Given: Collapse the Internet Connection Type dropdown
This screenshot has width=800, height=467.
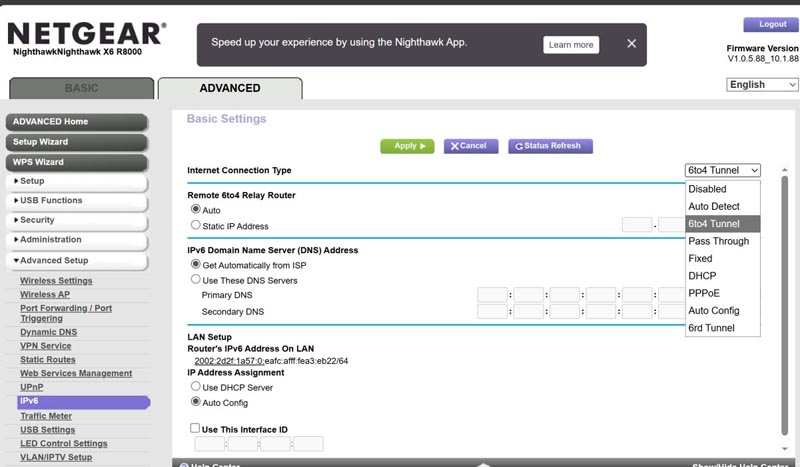Looking at the screenshot, I should pyautogui.click(x=722, y=170).
